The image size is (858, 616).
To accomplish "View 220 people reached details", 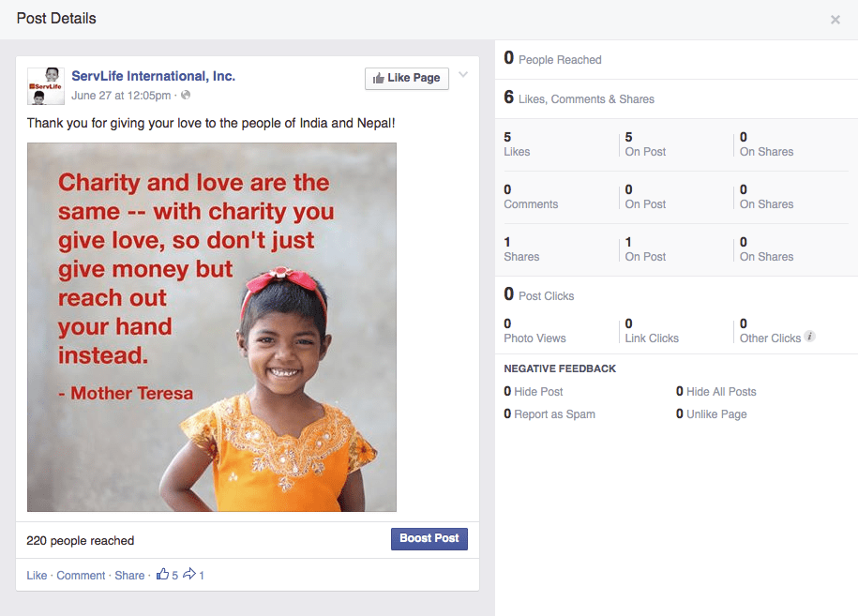I will (x=81, y=540).
